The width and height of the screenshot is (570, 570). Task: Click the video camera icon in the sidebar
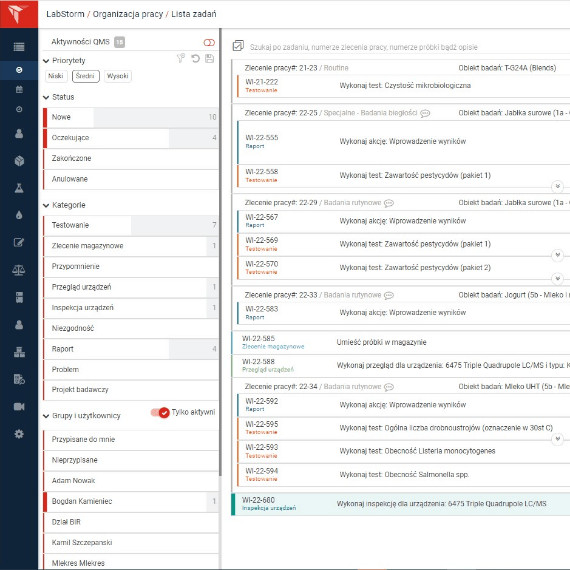(19, 406)
